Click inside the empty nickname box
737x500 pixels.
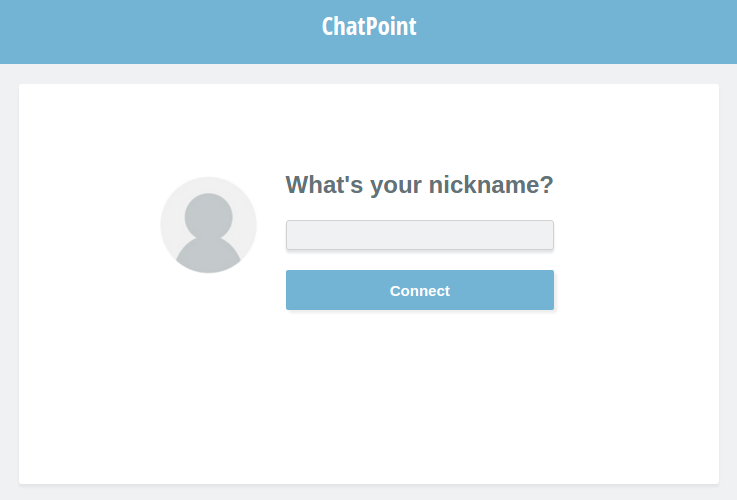tap(419, 235)
